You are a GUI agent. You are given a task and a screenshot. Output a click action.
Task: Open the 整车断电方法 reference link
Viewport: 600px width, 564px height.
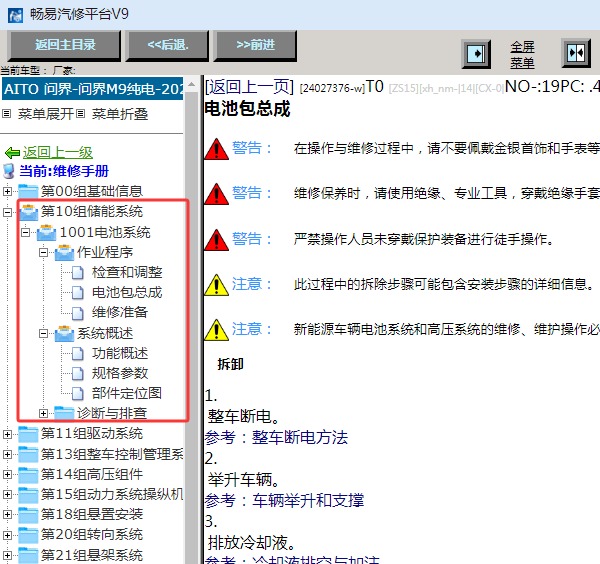coord(300,437)
